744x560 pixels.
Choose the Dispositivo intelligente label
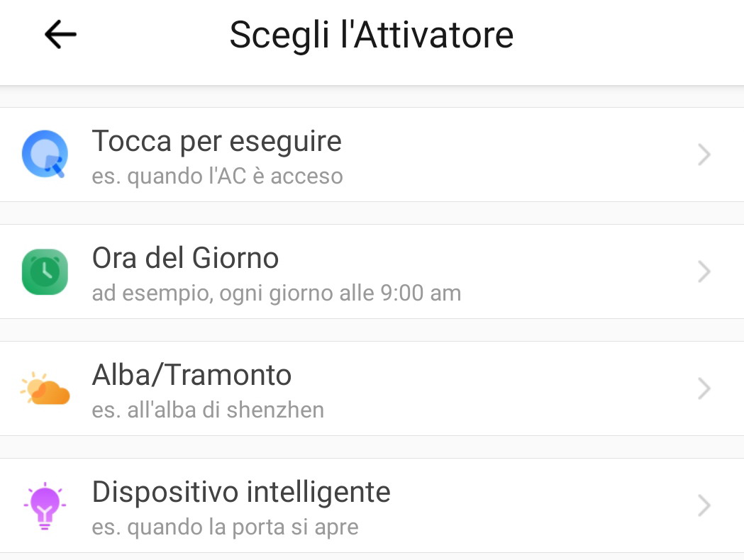coord(241,492)
